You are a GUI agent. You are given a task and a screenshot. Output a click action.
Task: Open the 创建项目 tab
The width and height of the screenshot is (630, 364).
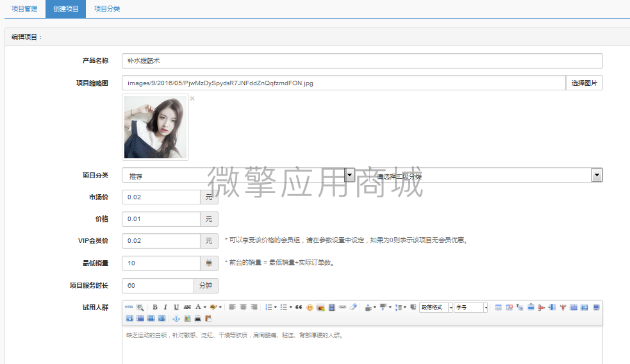tap(66, 8)
